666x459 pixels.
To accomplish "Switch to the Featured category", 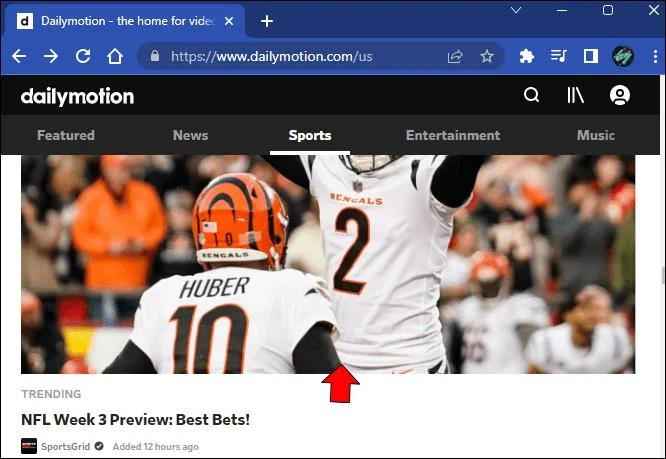I will point(66,135).
